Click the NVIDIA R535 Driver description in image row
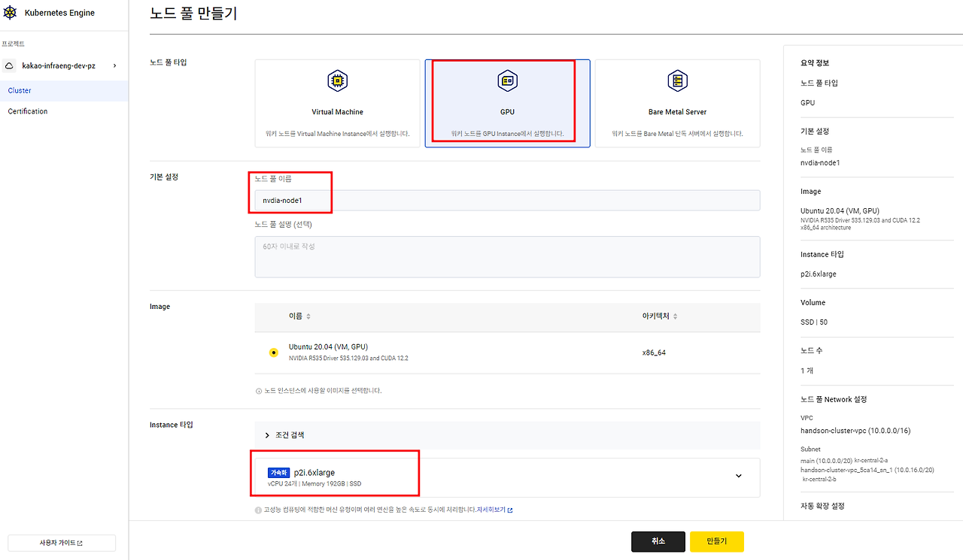 [x=348, y=358]
